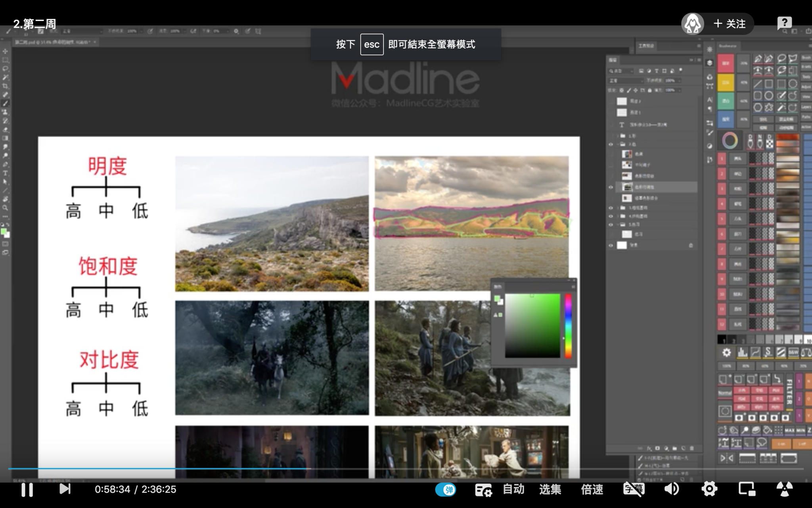Pause the video

(x=27, y=489)
